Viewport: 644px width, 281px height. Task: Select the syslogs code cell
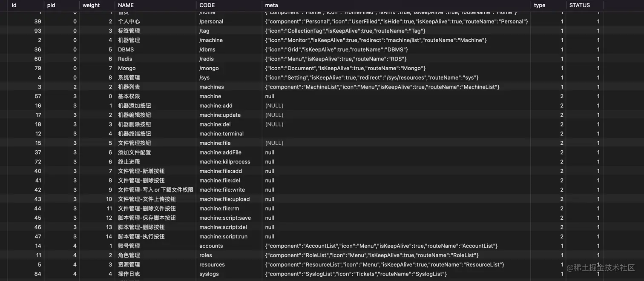click(x=209, y=274)
